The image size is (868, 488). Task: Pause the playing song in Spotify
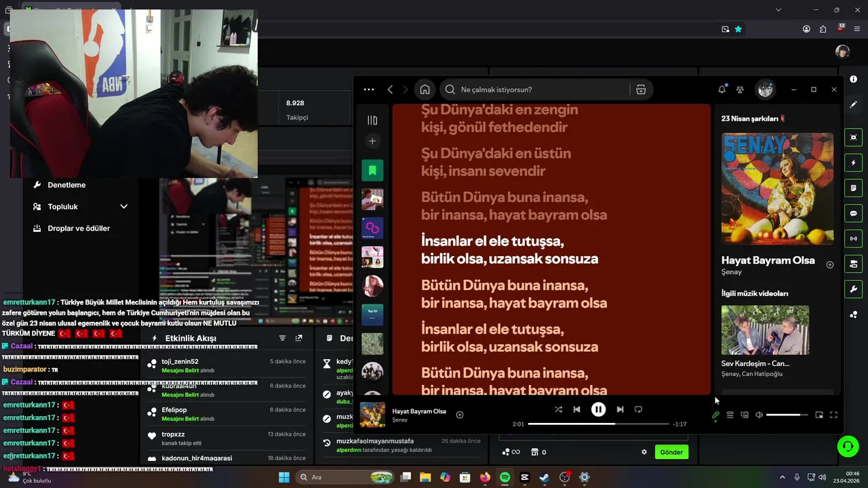click(598, 409)
